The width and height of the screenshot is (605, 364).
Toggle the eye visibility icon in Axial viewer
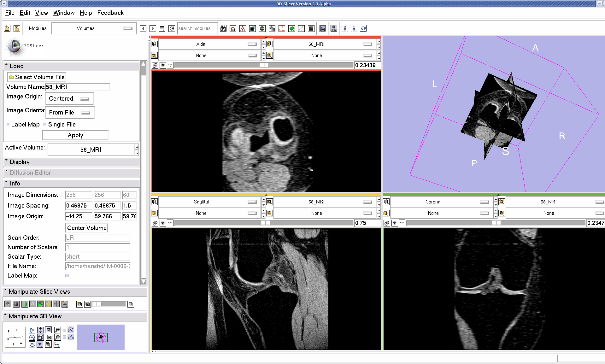(163, 65)
